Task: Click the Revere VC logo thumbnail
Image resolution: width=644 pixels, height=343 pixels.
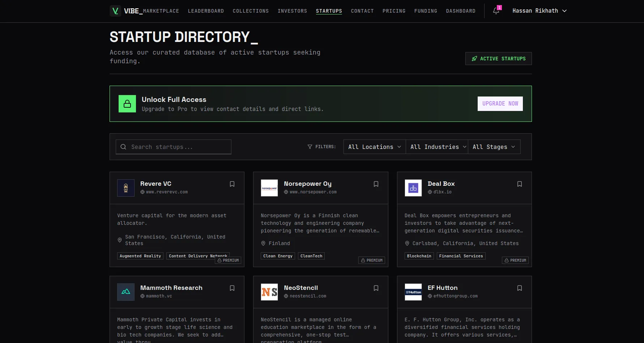Action: [x=126, y=188]
